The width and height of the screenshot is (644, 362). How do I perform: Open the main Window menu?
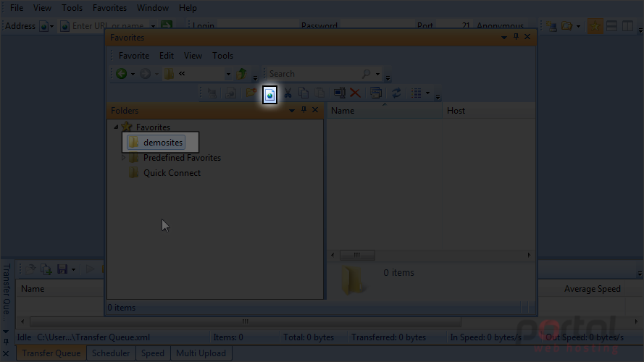pos(152,8)
